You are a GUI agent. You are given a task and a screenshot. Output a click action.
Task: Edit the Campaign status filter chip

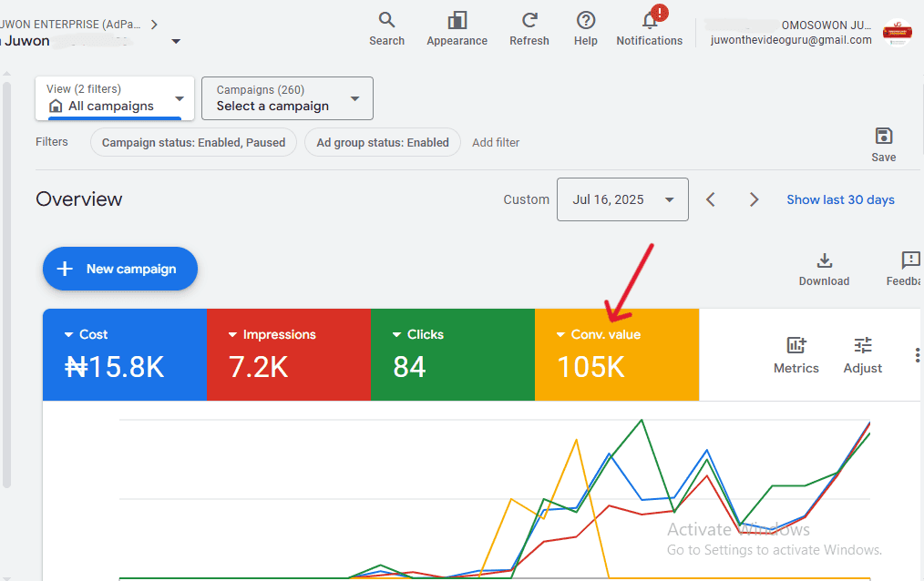(193, 142)
